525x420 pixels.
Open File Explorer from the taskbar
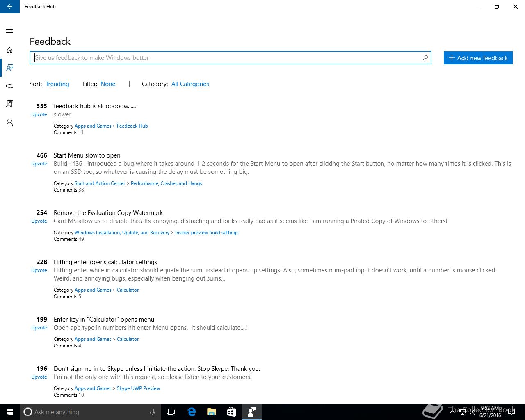[x=211, y=412]
